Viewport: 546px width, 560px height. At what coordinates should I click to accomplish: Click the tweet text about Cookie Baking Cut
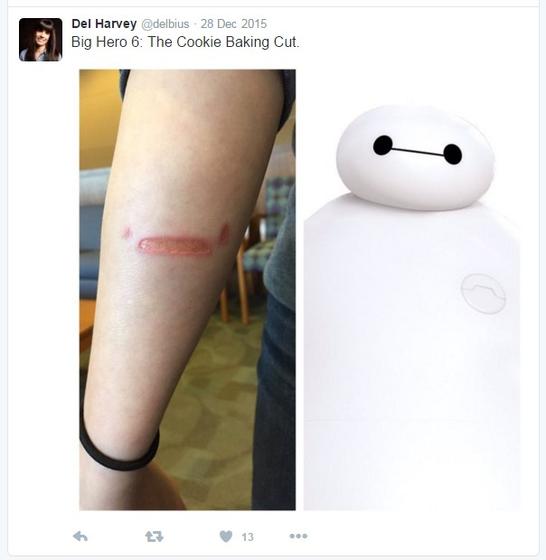point(185,42)
